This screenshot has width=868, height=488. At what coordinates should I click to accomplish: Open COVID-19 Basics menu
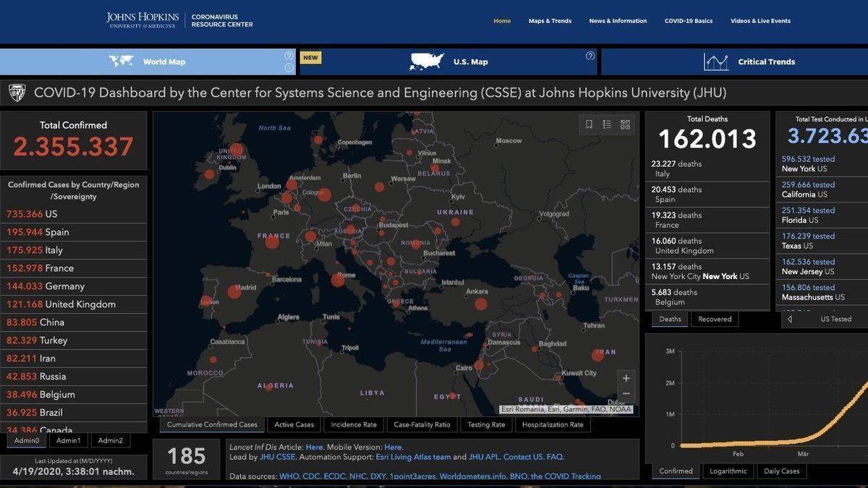coord(689,21)
